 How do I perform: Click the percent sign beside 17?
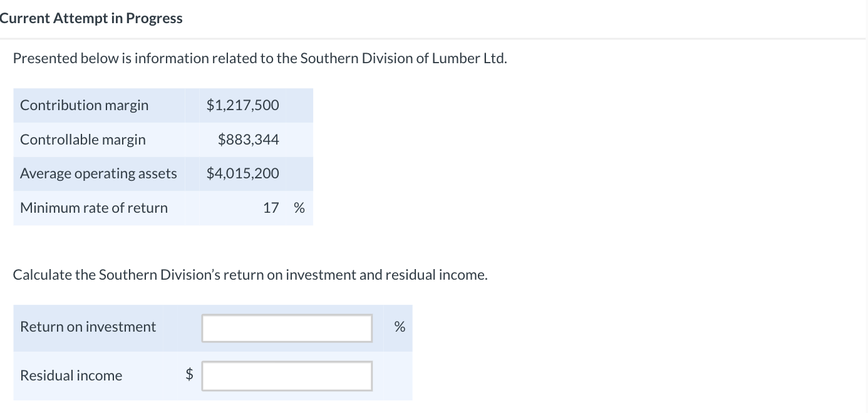[x=299, y=208]
